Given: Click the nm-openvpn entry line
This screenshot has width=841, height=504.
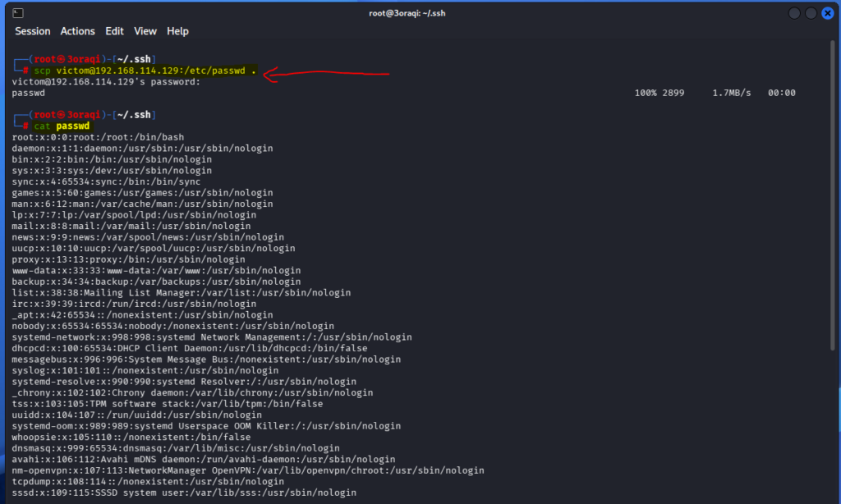Looking at the screenshot, I should click(248, 470).
